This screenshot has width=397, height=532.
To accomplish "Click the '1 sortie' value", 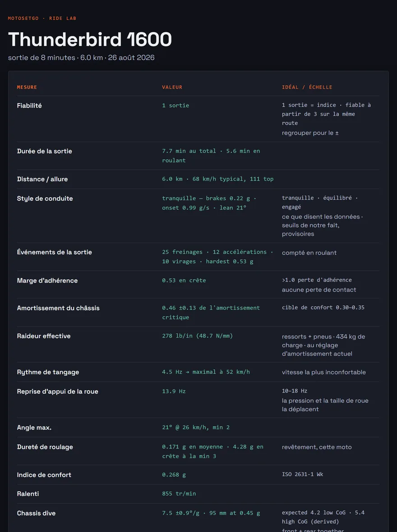I will click(x=175, y=105).
